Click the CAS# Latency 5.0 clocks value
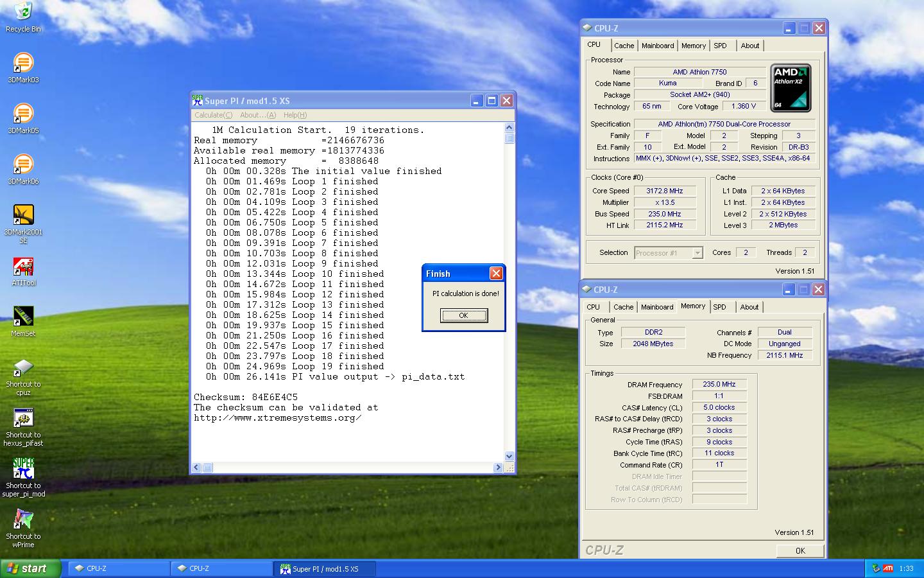This screenshot has width=924, height=578. pos(719,407)
